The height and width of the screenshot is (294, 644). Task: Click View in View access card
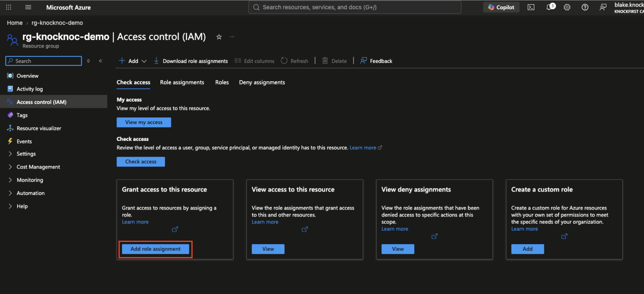[268, 249]
